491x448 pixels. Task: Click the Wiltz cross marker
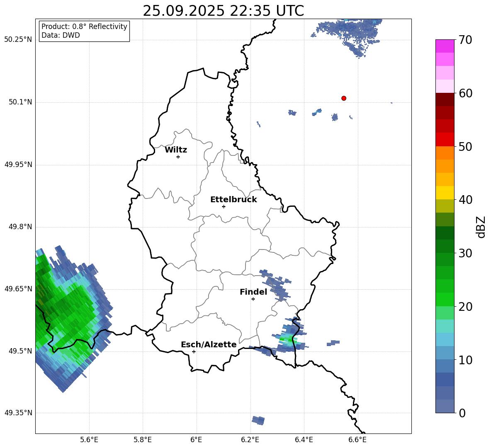[178, 157]
